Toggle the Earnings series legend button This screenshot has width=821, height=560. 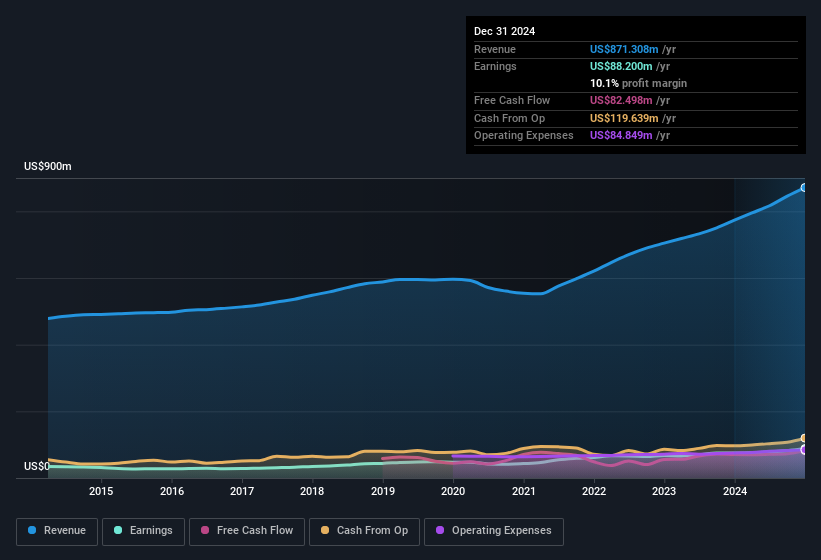[143, 531]
